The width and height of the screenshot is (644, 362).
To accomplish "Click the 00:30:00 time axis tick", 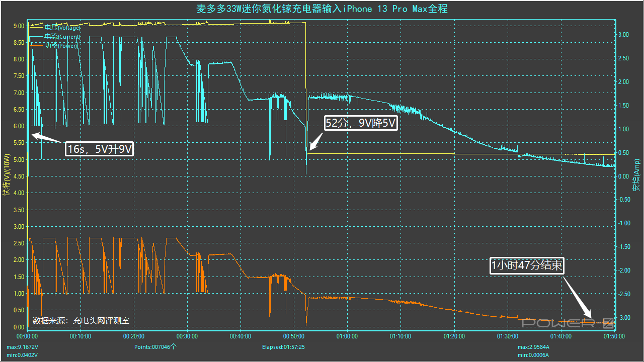I will point(187,336).
